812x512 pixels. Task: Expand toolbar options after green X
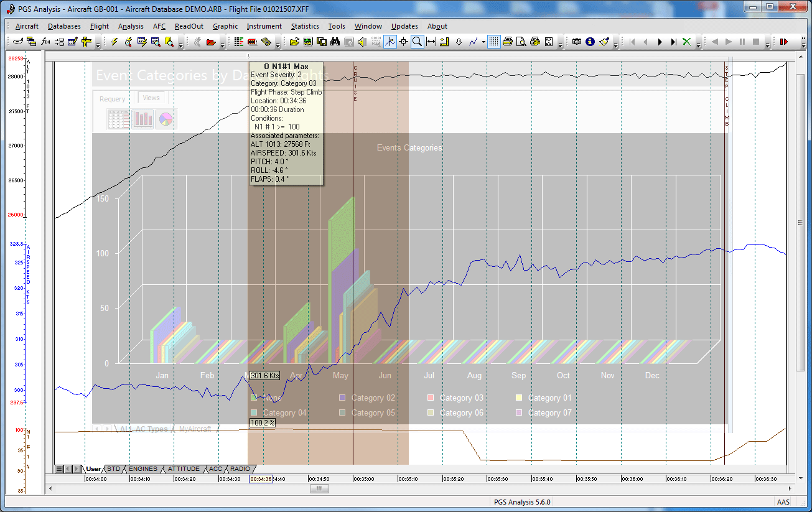coord(698,45)
